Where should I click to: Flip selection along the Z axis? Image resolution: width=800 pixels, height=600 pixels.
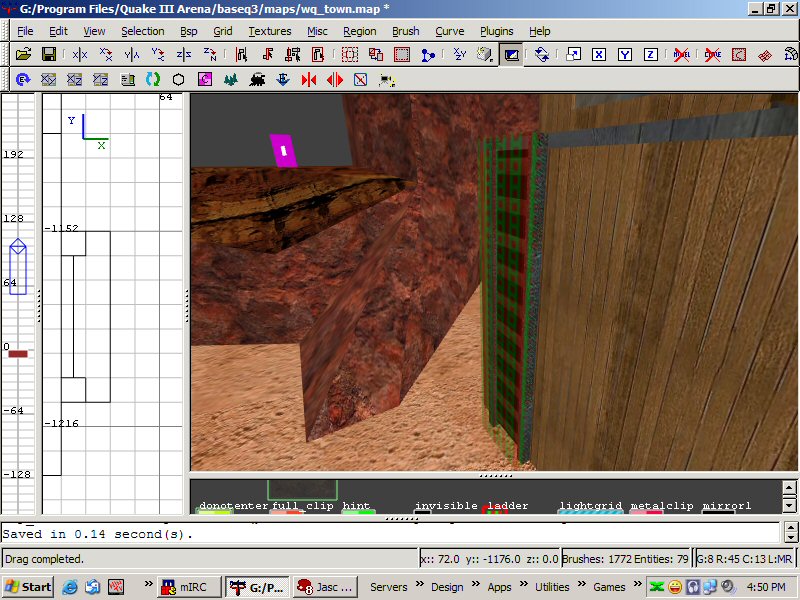tap(184, 54)
